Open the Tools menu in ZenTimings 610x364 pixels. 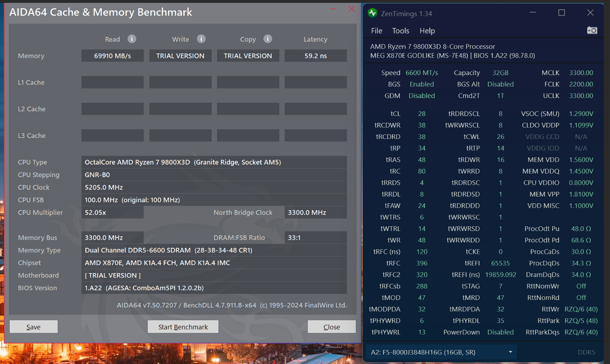pos(401,31)
